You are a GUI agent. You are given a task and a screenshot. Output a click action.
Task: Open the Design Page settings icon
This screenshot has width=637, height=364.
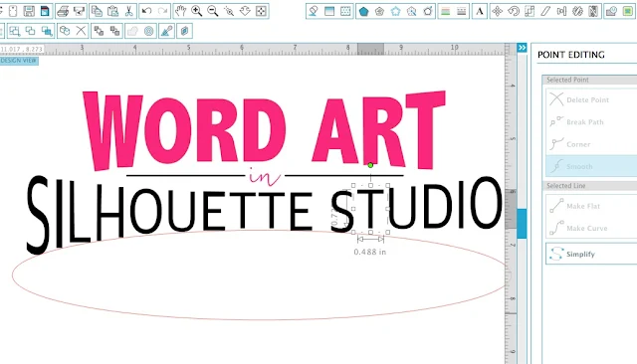[314, 11]
